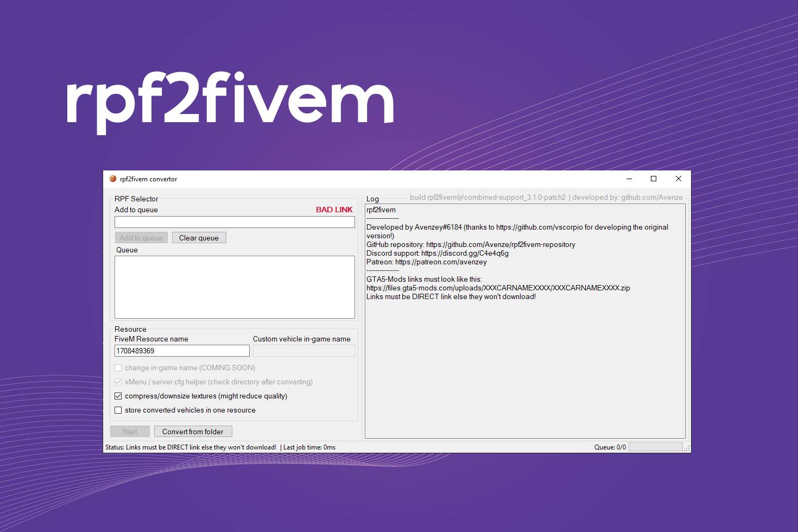
Task: Click Convert from folder
Action: (x=193, y=431)
